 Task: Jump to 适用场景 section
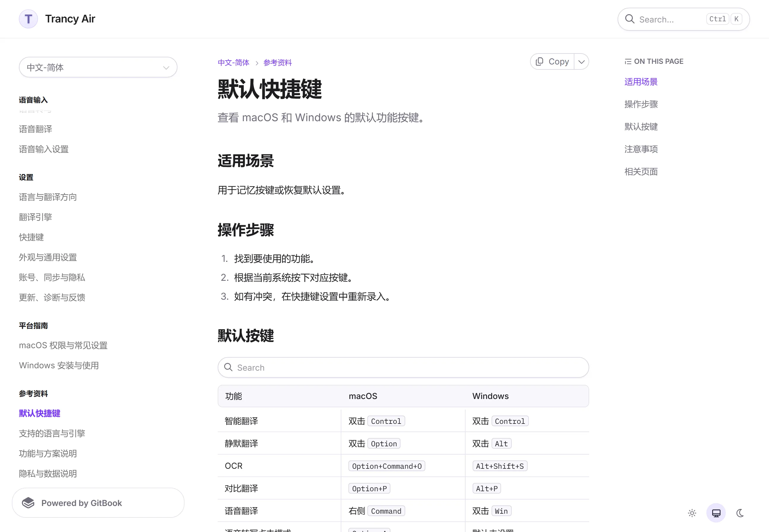pyautogui.click(x=641, y=82)
